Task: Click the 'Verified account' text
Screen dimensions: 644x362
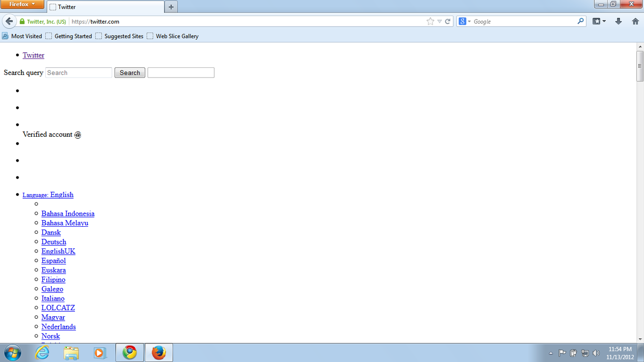Action: point(47,134)
